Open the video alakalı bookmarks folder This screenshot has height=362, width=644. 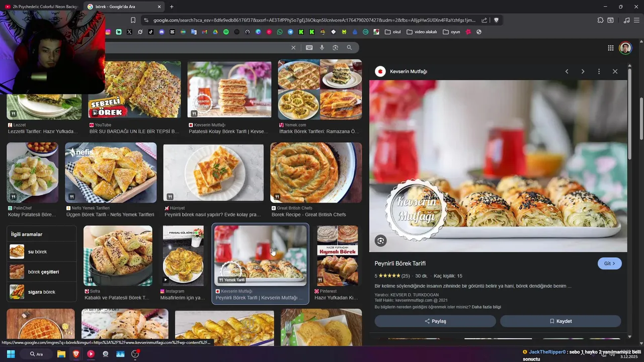point(422,32)
